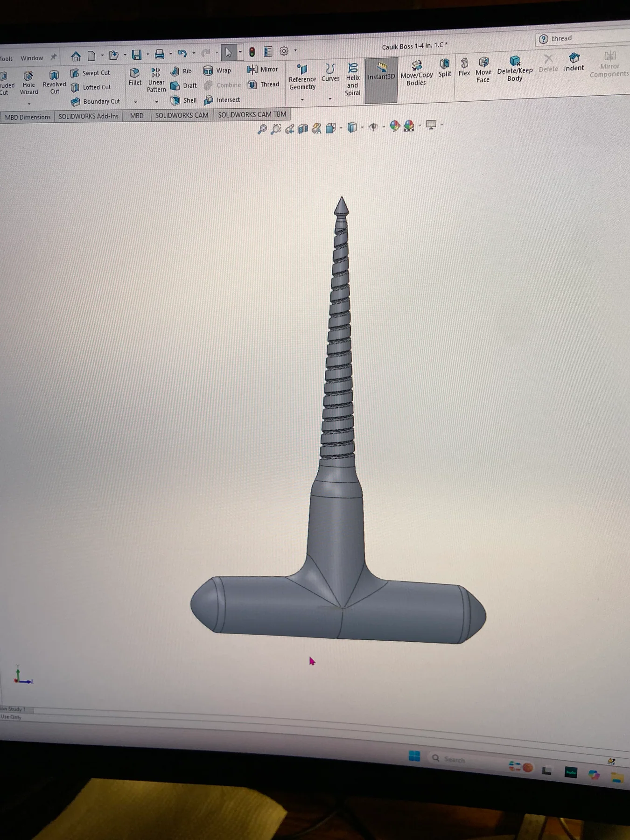Toggle Section View in the view toolbar

click(x=303, y=128)
